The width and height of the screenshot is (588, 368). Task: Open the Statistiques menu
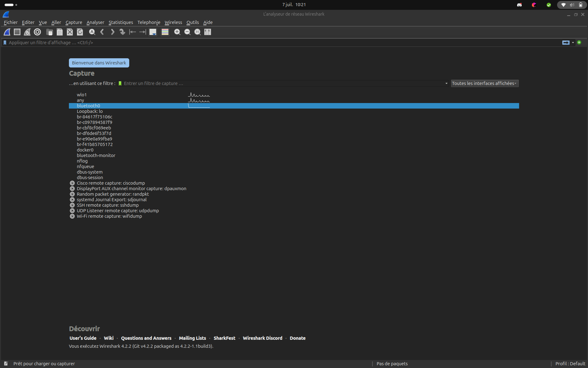pyautogui.click(x=121, y=22)
